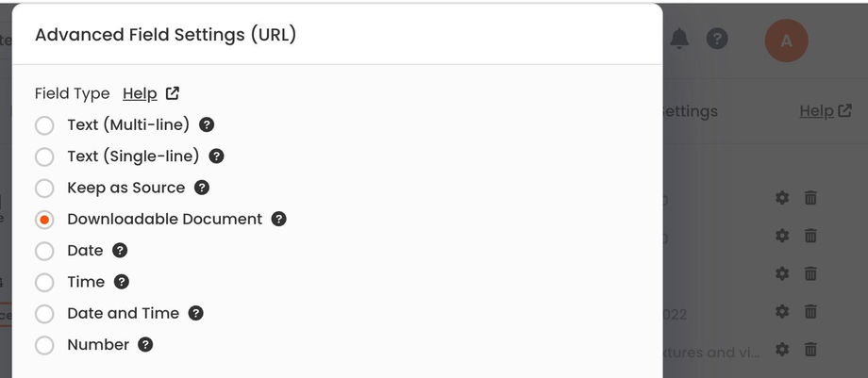Click help icon beside Time option
Image resolution: width=868 pixels, height=378 pixels.
pyautogui.click(x=122, y=282)
